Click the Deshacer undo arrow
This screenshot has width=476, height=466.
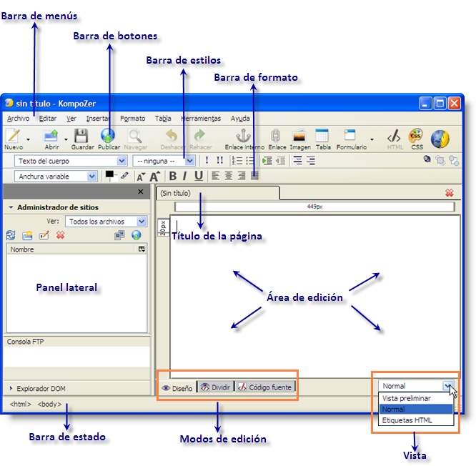(x=172, y=135)
